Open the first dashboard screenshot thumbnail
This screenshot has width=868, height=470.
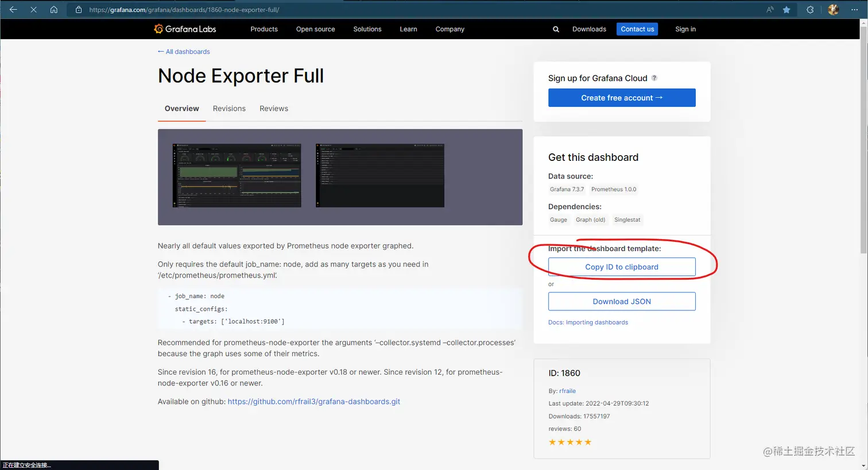237,175
